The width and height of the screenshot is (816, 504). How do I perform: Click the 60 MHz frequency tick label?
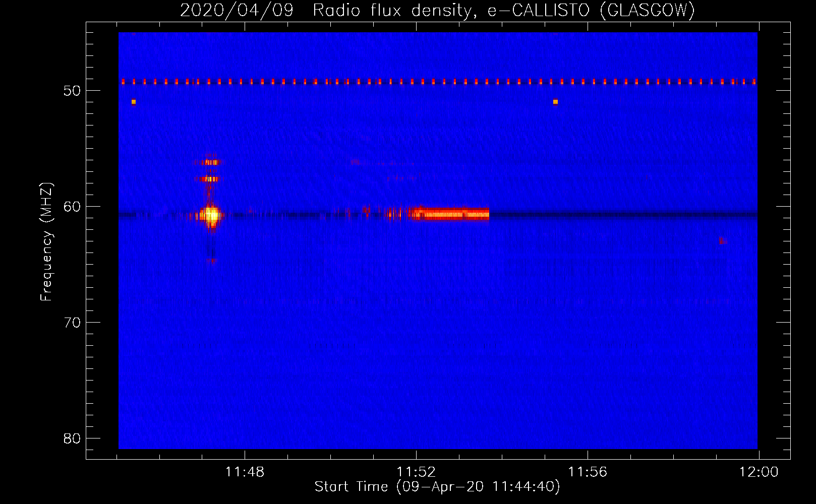[x=72, y=207]
